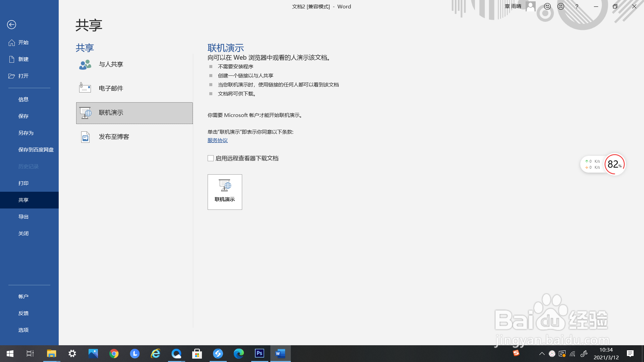Launch Microsoft Edge from the taskbar
Screen dimensions: 644x362
coord(238,354)
